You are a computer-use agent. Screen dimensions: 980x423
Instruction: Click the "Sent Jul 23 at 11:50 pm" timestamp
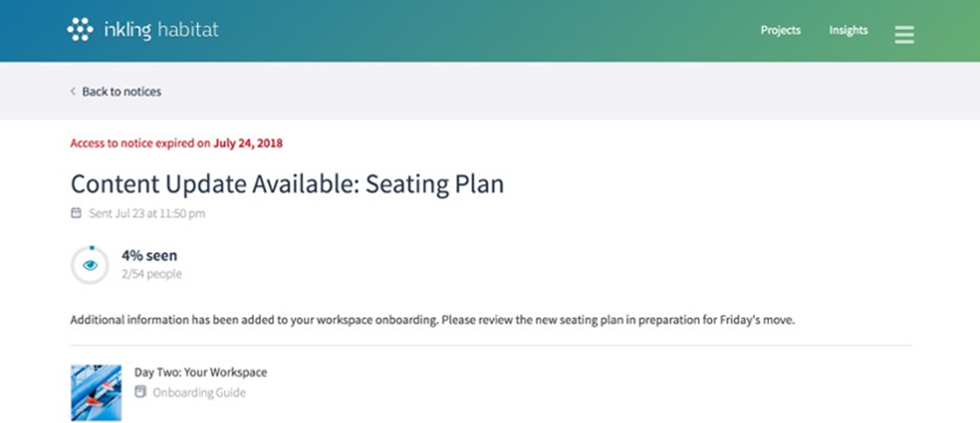[147, 213]
